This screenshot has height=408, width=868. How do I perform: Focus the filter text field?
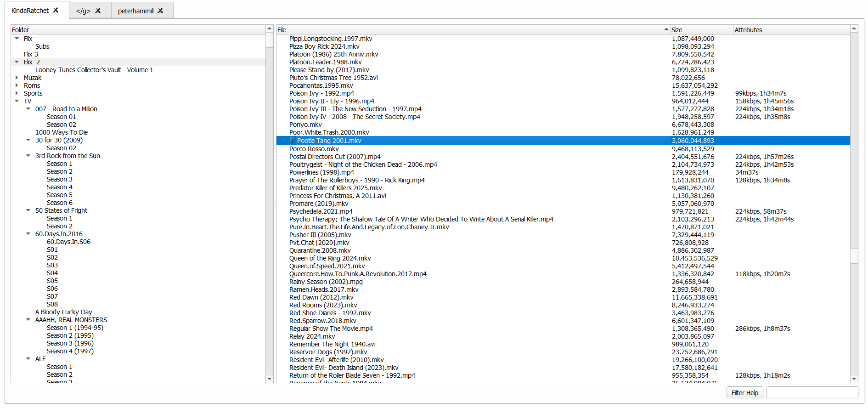point(812,393)
